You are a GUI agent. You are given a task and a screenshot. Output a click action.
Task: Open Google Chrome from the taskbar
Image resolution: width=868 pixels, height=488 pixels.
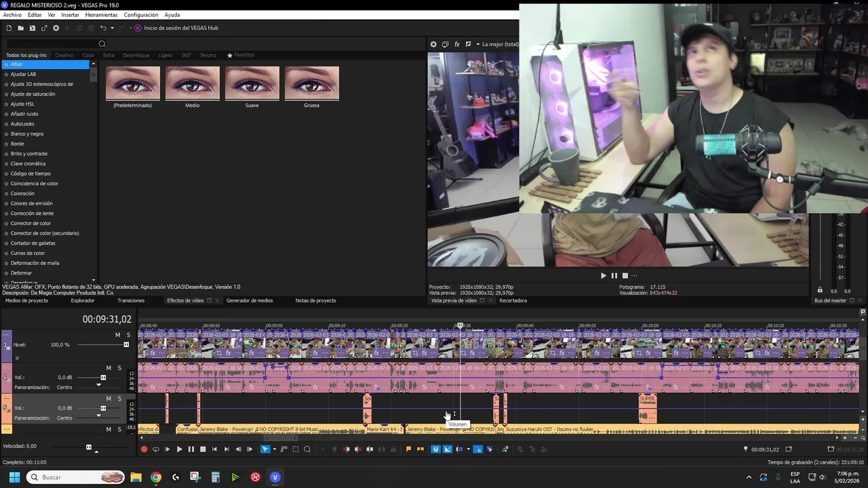[156, 477]
